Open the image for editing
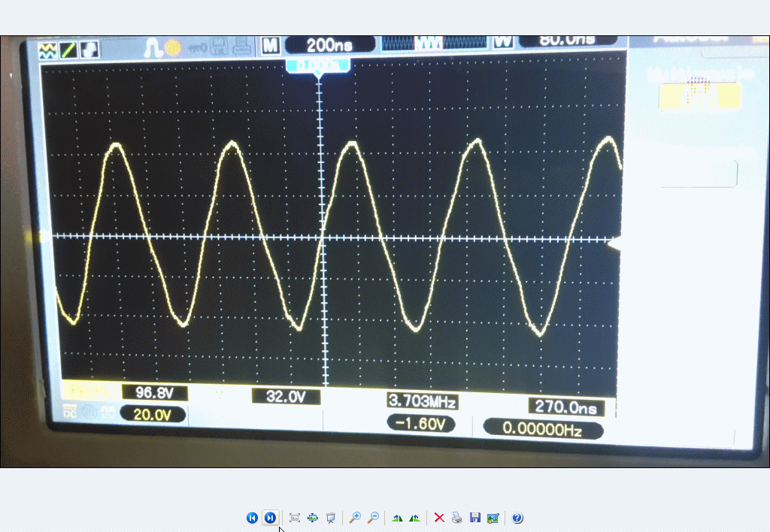Viewport: 770px width, 532px height. tap(493, 518)
